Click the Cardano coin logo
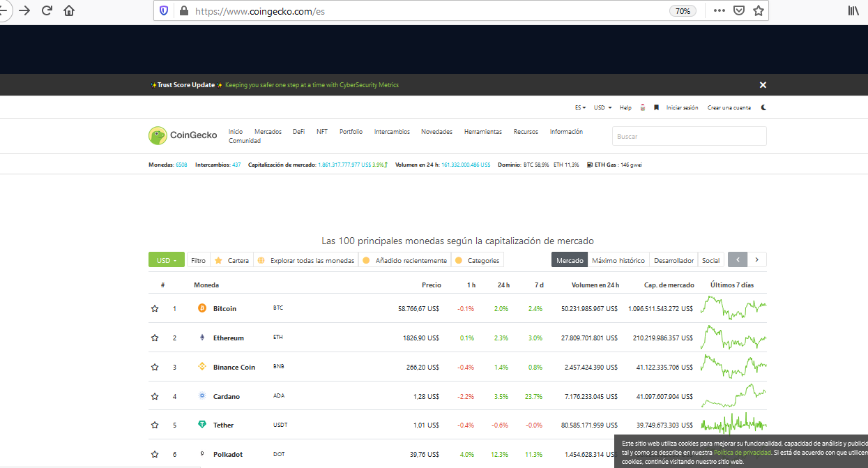 tap(202, 396)
